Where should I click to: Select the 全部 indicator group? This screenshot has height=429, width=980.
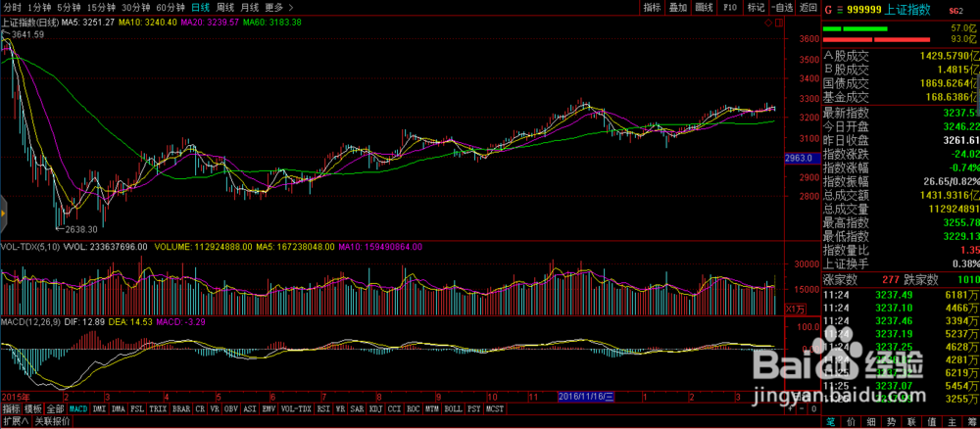56,409
